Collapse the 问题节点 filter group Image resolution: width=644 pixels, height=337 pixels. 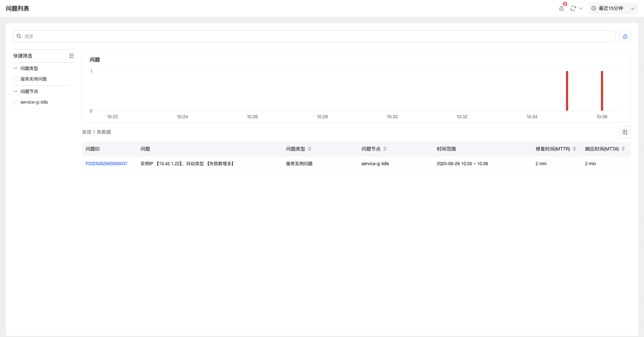[15, 92]
